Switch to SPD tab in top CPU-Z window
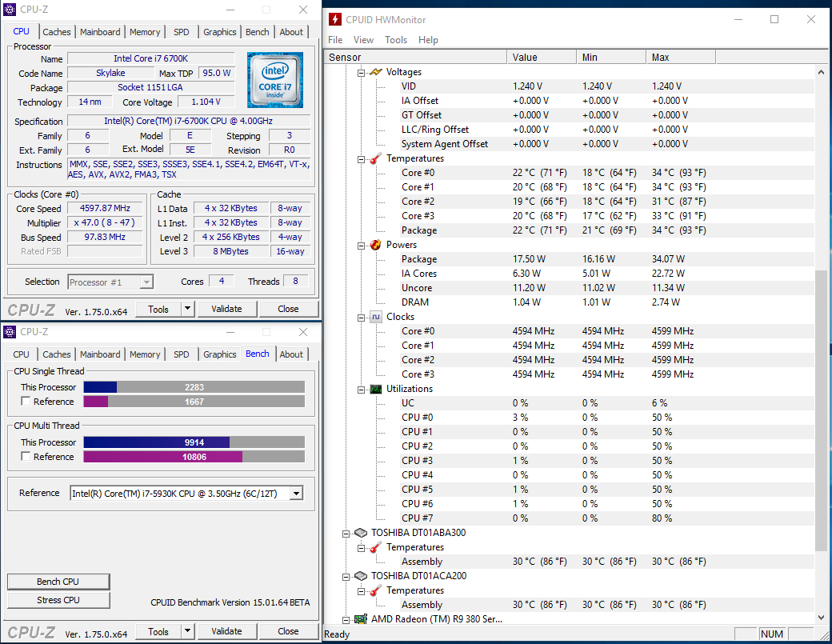Screen dimensions: 832x644 click(182, 32)
